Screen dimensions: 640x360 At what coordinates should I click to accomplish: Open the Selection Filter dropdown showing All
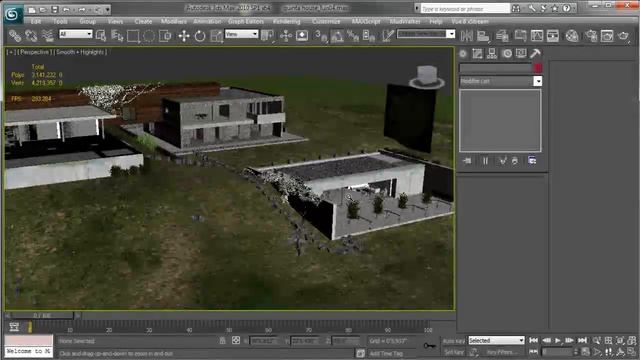click(76, 34)
